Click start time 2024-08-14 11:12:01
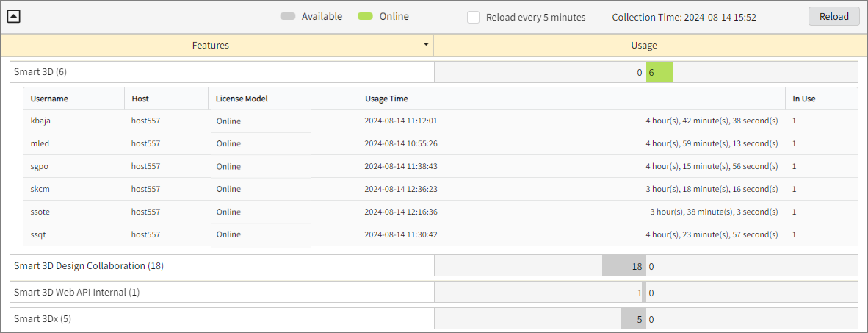868x333 pixels. click(x=401, y=121)
